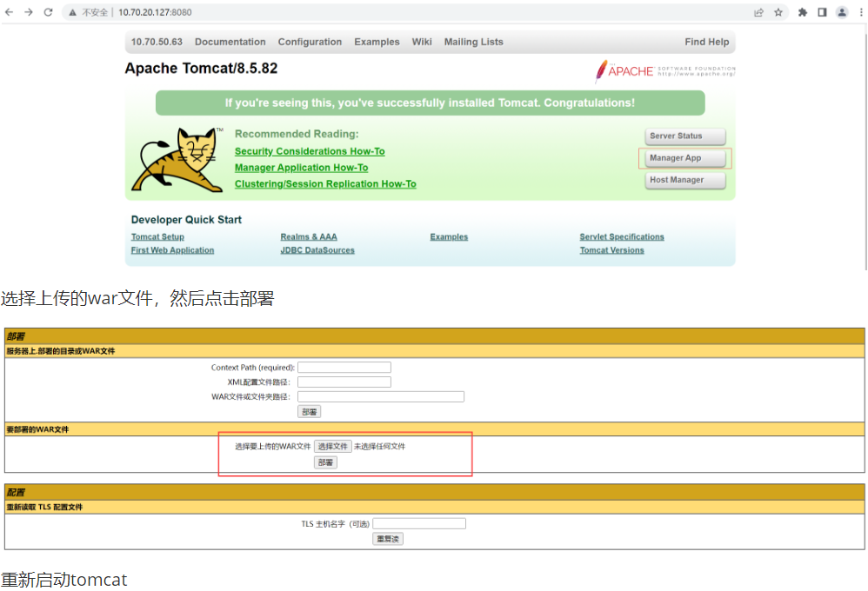
Task: Open the Servlet Specifications link
Action: 622,237
